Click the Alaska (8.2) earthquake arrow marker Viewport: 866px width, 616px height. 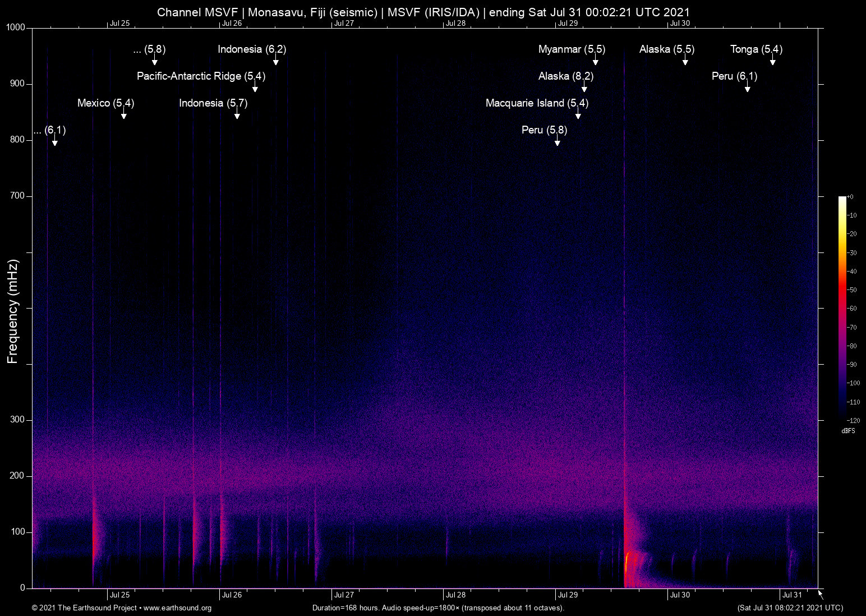[584, 88]
